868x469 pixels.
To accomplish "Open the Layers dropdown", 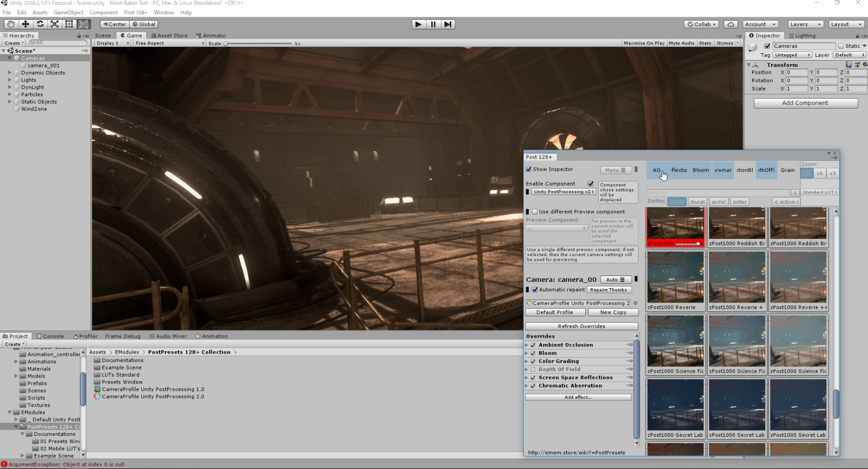I will tap(805, 24).
